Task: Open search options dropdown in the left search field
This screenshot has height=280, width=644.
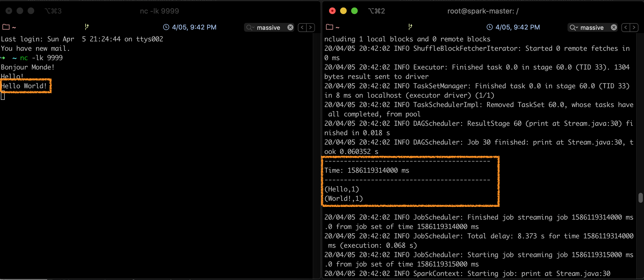Action: 254,27
